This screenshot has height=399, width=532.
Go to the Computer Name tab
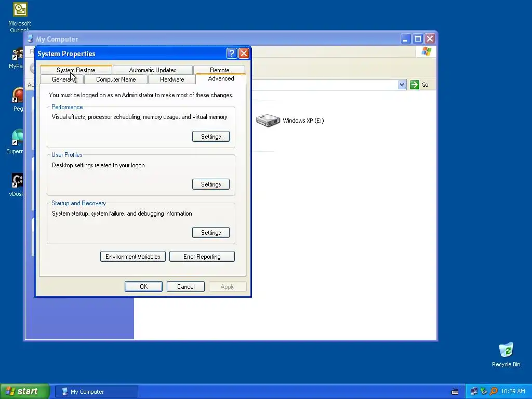pos(116,79)
